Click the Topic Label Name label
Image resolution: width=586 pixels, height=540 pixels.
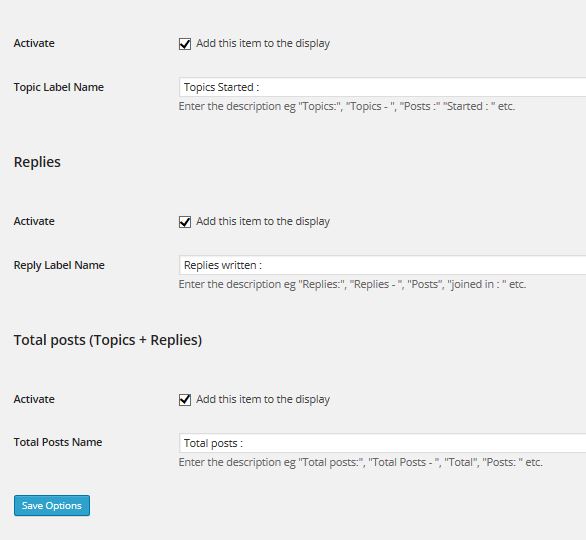coord(59,87)
